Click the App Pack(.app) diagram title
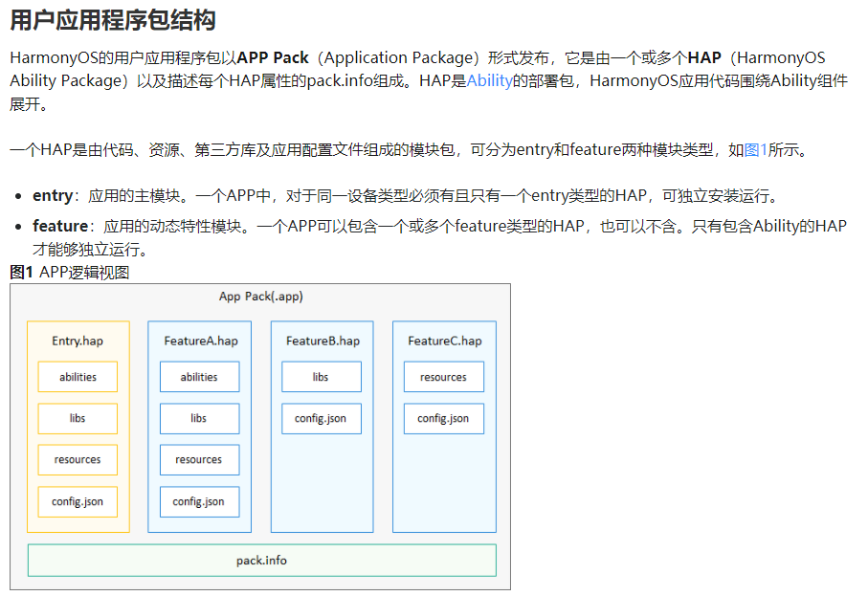Viewport: 868px width, 596px height. point(260,297)
